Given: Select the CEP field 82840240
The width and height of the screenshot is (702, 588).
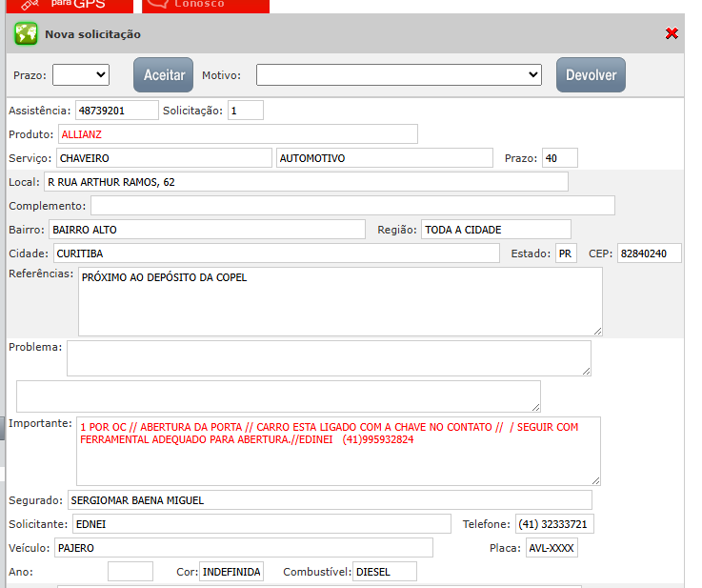Looking at the screenshot, I should [x=650, y=253].
